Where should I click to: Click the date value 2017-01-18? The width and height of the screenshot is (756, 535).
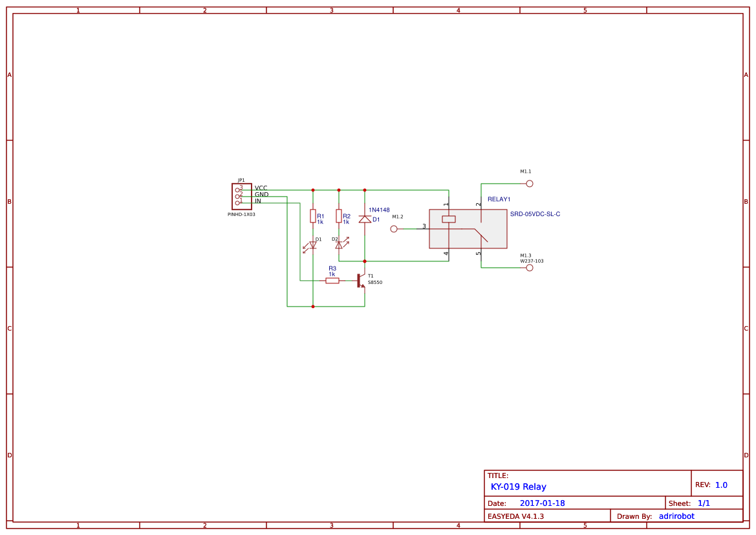point(543,503)
